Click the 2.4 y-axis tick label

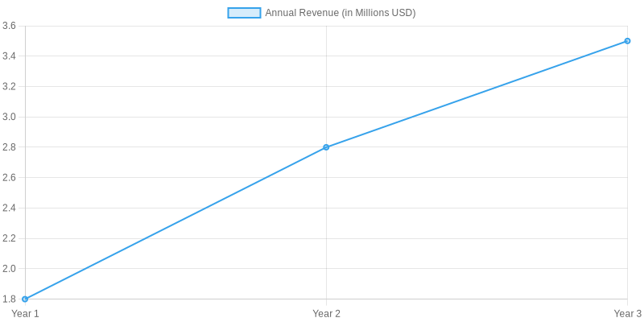coord(9,208)
